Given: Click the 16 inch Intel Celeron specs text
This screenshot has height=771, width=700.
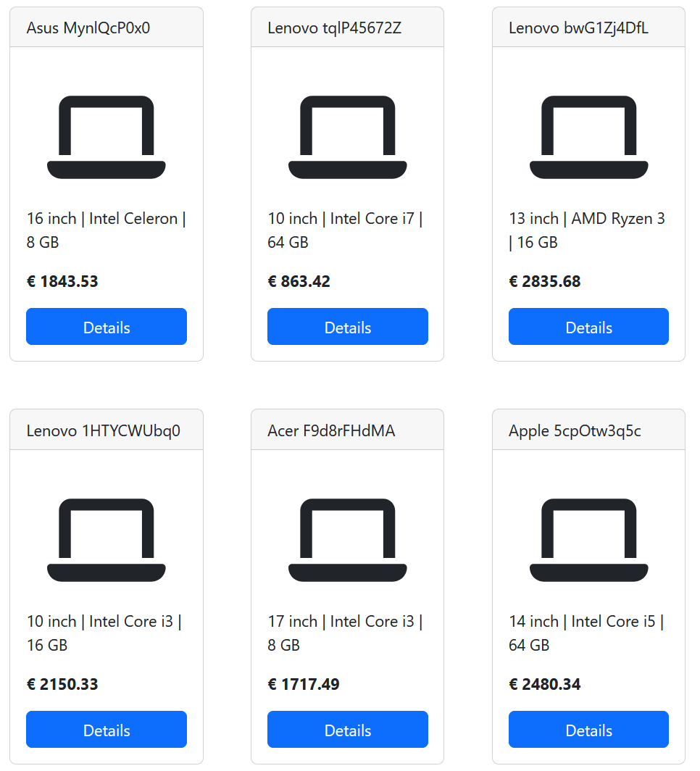Looking at the screenshot, I should pyautogui.click(x=107, y=230).
